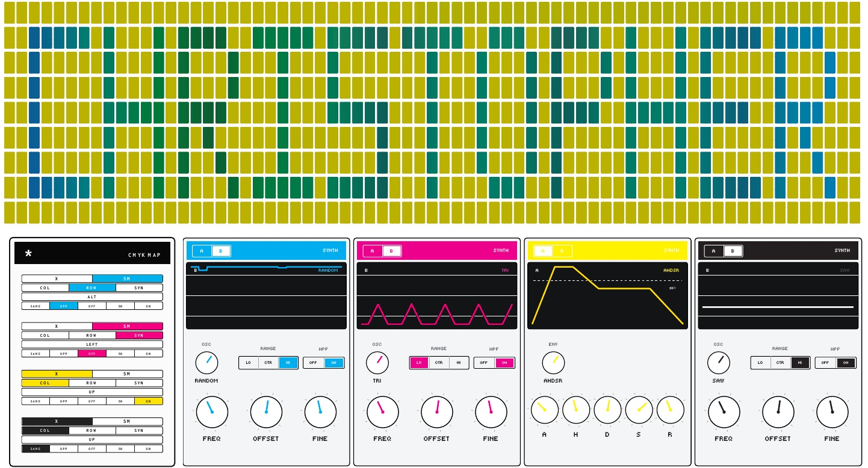Select tab A in the black synth panel

coord(714,251)
